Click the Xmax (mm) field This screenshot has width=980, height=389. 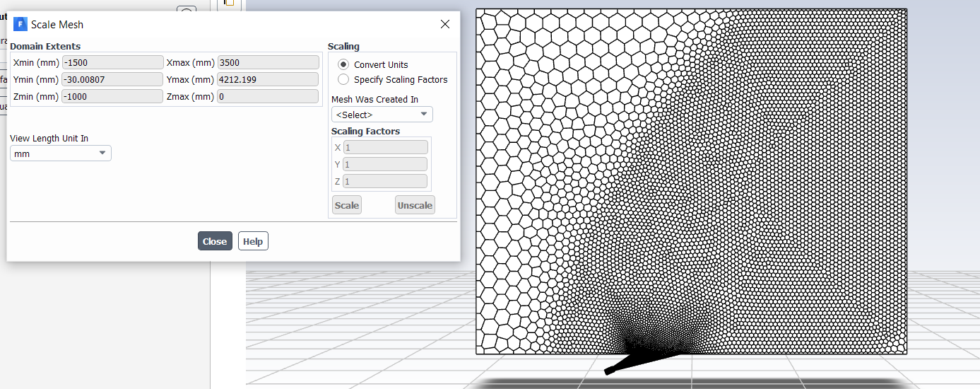[268, 62]
